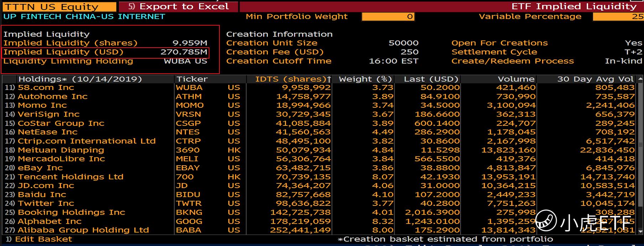Open Ctrip.com International Ltd row

[319, 141]
